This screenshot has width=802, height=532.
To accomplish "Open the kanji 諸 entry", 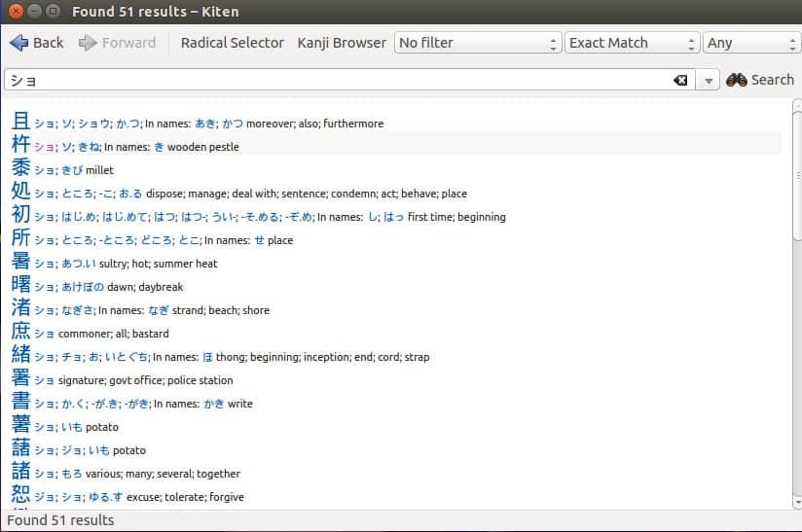I will (x=20, y=472).
